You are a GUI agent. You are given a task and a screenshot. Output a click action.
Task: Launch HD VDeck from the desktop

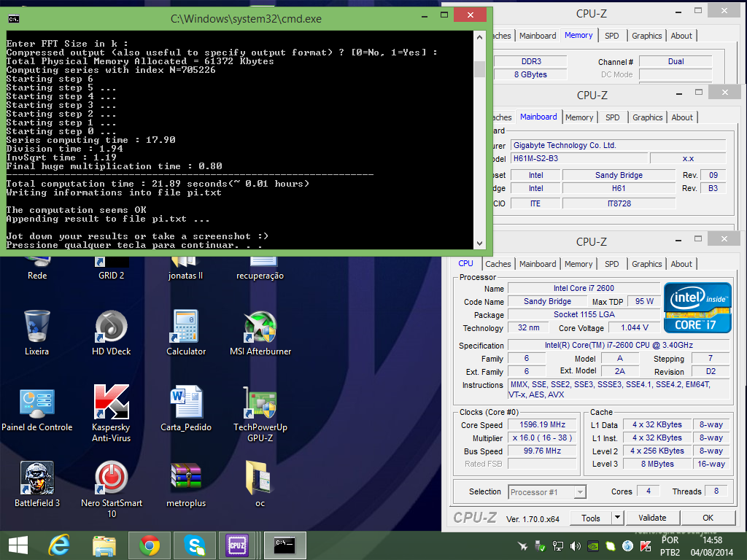(111, 332)
